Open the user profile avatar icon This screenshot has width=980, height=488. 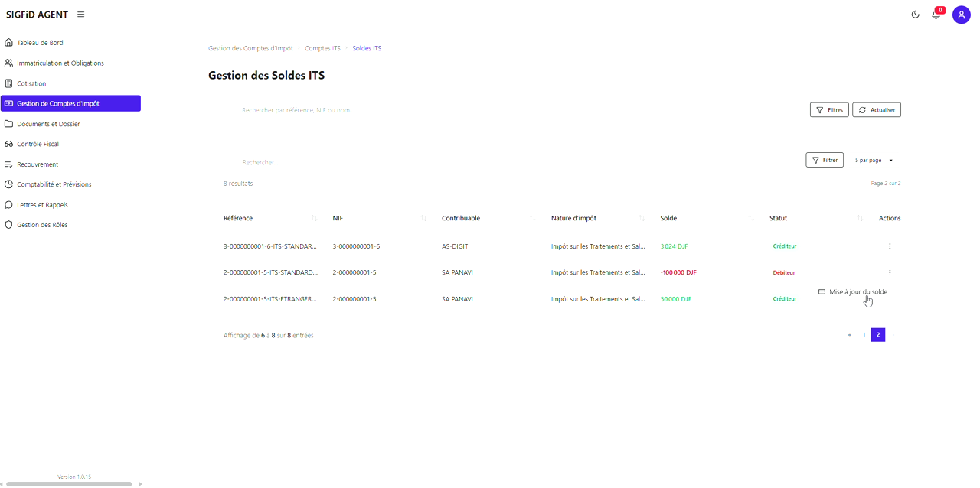(x=962, y=15)
